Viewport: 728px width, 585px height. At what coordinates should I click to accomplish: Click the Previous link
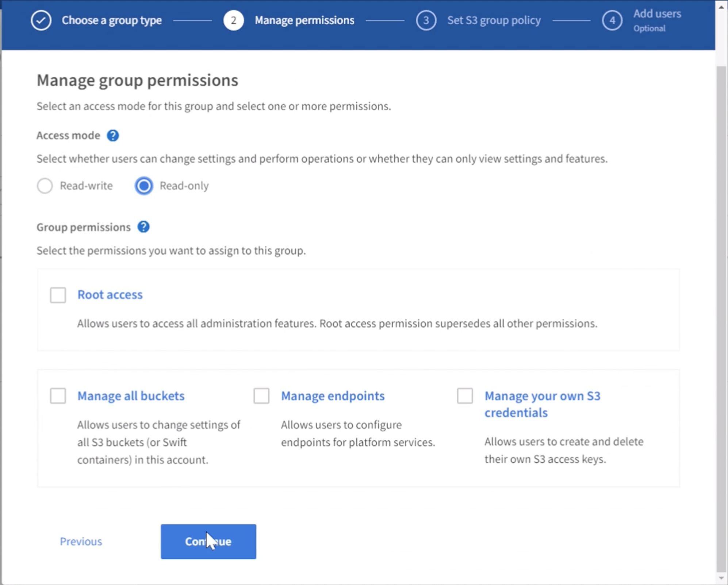pos(81,542)
